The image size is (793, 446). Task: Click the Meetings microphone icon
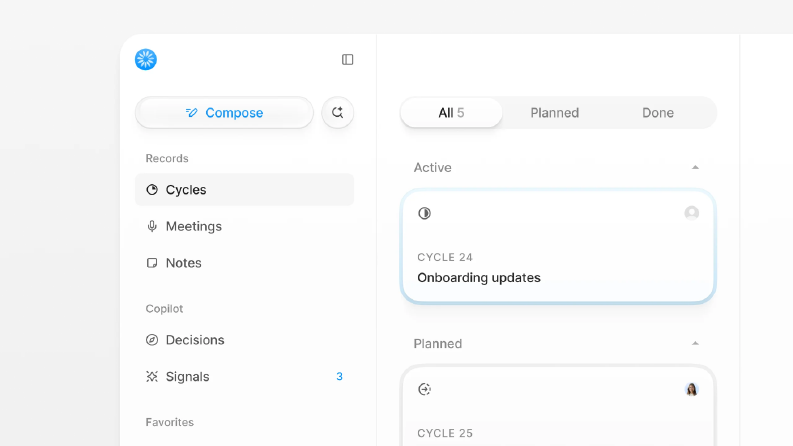(152, 226)
